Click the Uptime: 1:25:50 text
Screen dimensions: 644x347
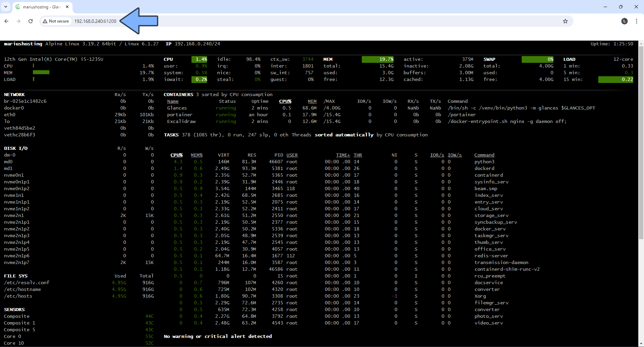612,44
